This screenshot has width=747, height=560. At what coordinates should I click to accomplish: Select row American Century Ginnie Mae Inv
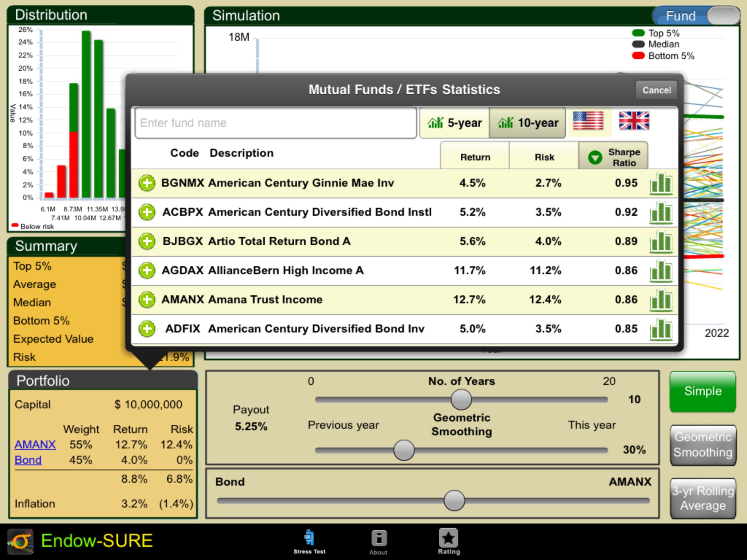pos(404,183)
